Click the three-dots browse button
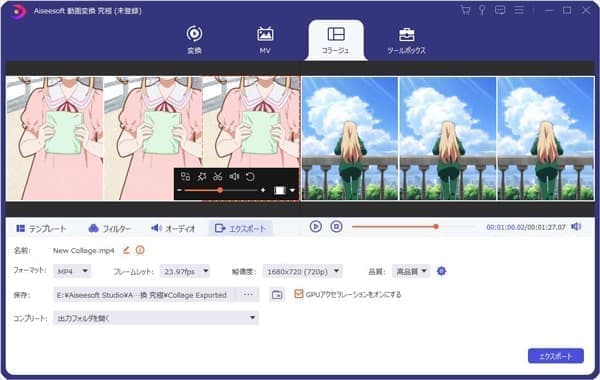Image resolution: width=600 pixels, height=380 pixels. click(248, 295)
